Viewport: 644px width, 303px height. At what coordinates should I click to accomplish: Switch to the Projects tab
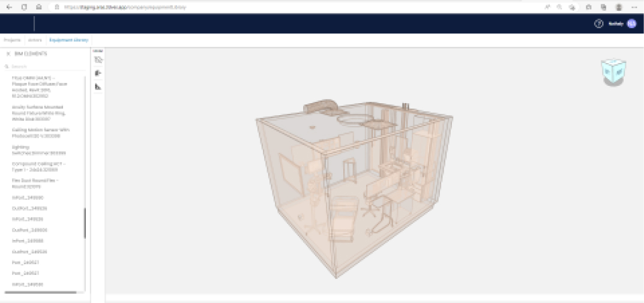[x=12, y=40]
